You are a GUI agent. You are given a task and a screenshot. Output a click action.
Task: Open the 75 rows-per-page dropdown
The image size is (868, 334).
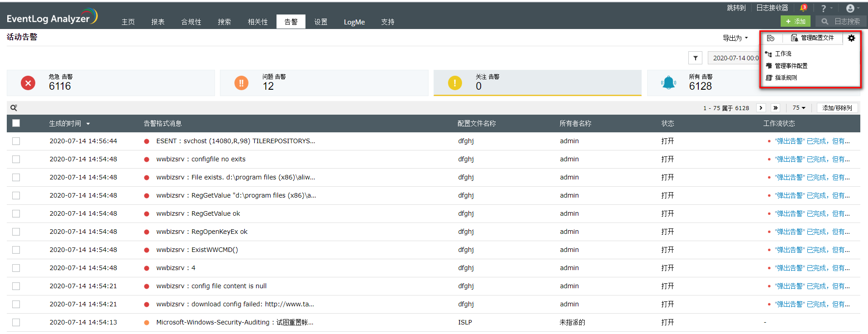(799, 108)
